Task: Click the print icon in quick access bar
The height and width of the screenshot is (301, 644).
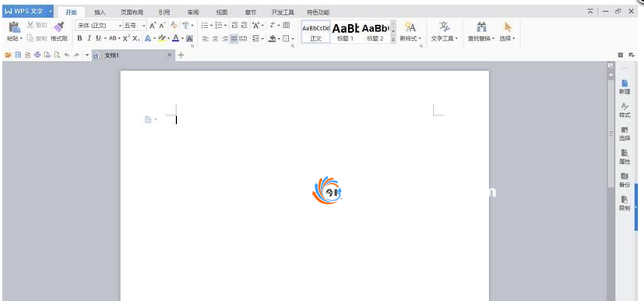Action: pyautogui.click(x=37, y=55)
